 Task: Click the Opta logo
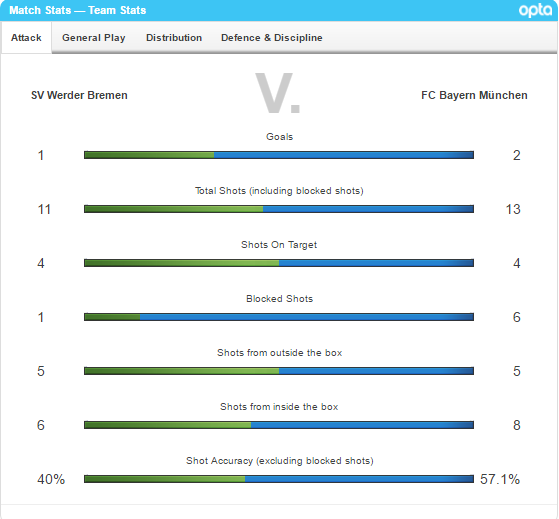(x=535, y=10)
